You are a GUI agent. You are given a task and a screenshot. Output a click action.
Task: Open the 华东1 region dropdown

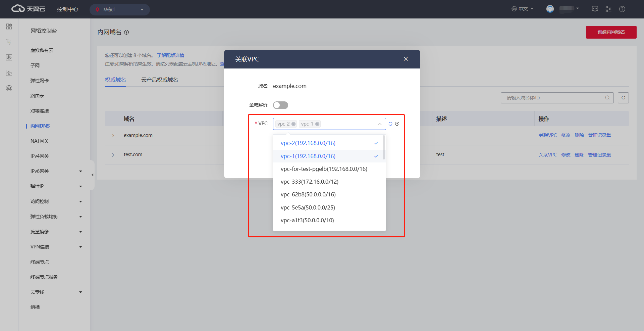(x=119, y=9)
